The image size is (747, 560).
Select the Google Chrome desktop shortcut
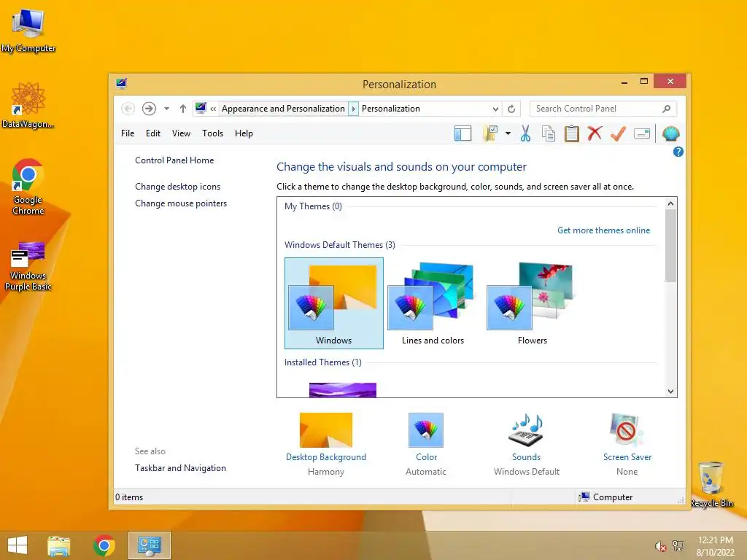[28, 187]
